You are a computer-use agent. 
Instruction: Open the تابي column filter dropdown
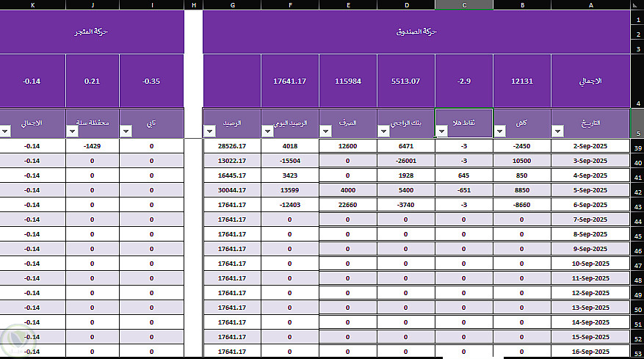click(126, 131)
